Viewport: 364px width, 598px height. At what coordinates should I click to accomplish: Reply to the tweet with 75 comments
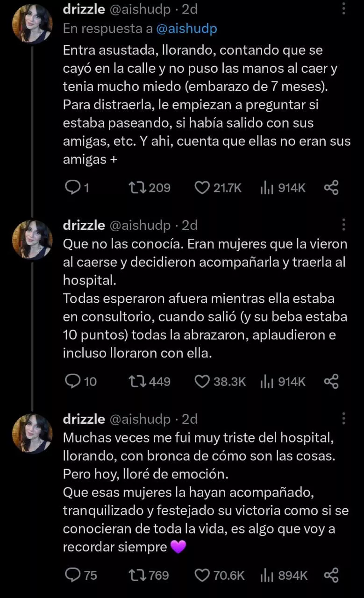point(72,575)
